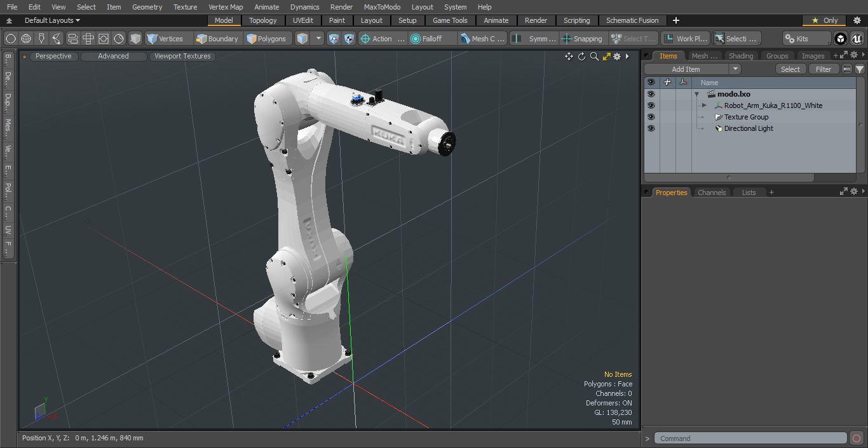Open the Add Item dropdown arrow
868x448 pixels.
point(735,69)
